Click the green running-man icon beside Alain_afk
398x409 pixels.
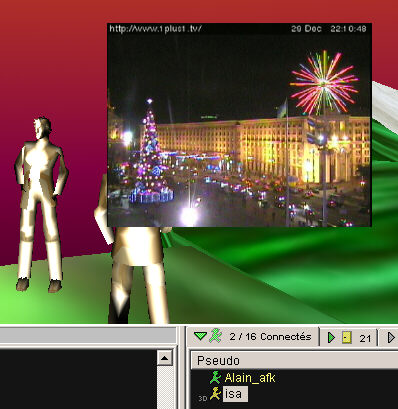click(215, 377)
